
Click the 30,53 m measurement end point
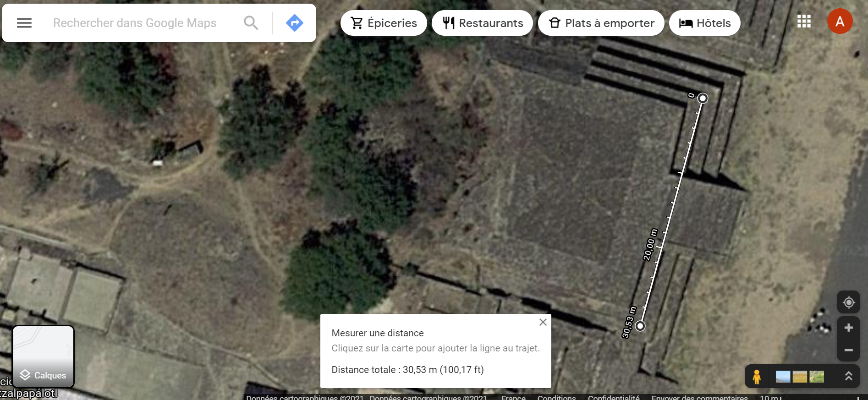pyautogui.click(x=640, y=326)
